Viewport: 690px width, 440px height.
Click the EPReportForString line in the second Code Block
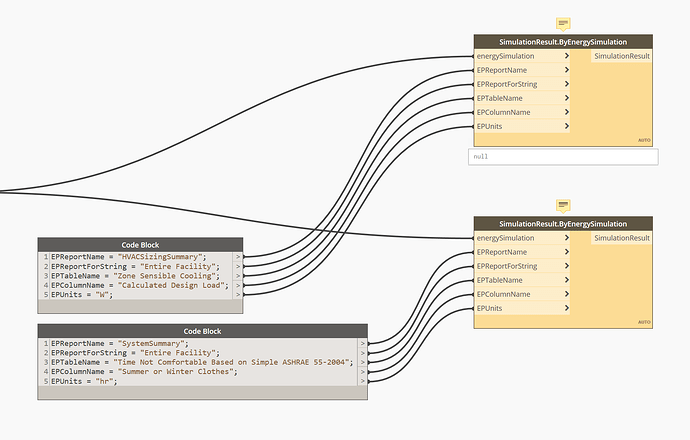click(x=135, y=353)
